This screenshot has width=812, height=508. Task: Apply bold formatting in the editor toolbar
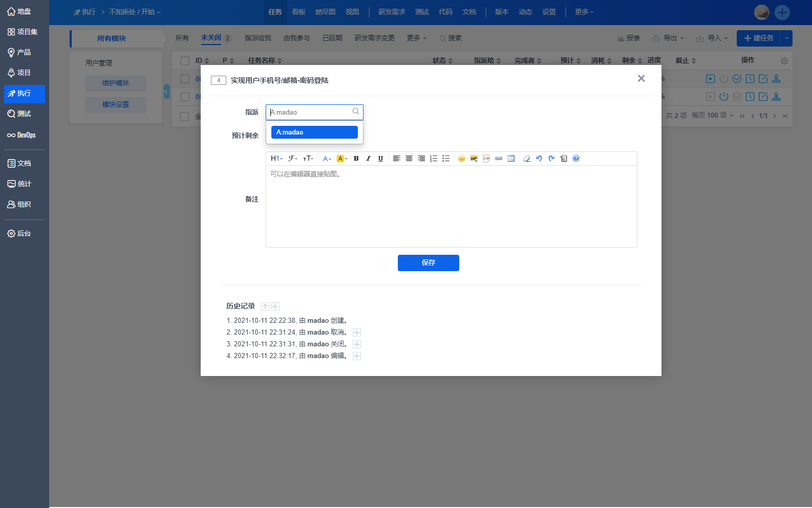click(x=356, y=159)
